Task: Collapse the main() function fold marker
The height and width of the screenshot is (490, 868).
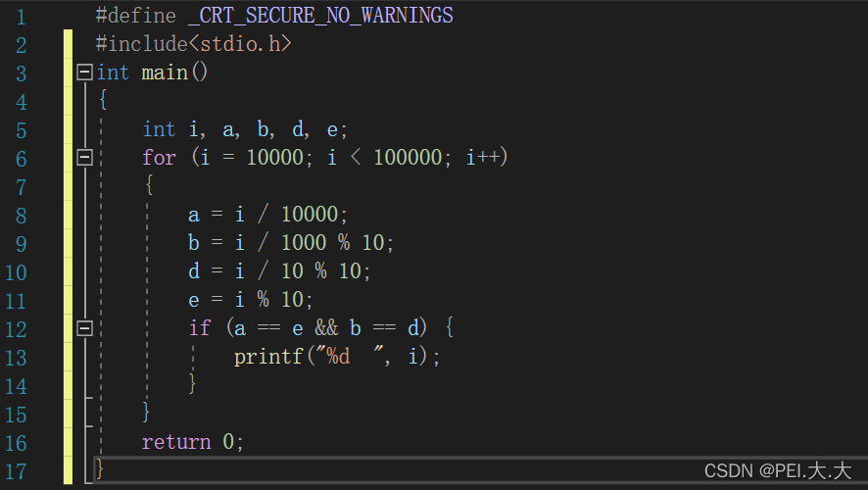Action: tap(84, 72)
